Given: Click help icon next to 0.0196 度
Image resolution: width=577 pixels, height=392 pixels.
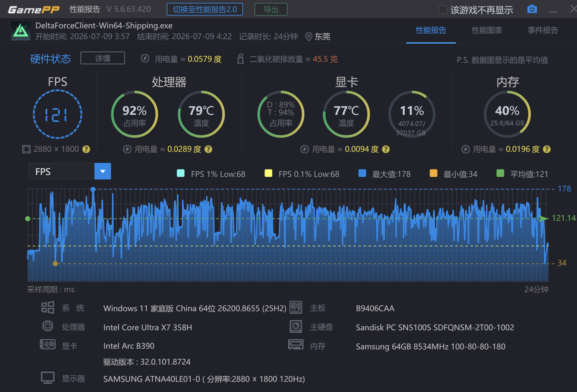Looking at the screenshot, I should click(x=547, y=149).
